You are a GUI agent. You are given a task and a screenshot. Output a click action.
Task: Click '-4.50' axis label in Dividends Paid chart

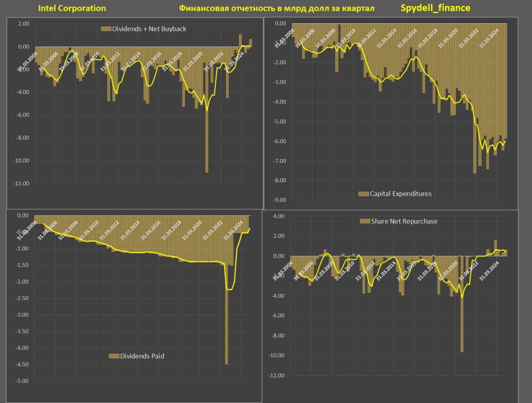click(x=22, y=364)
